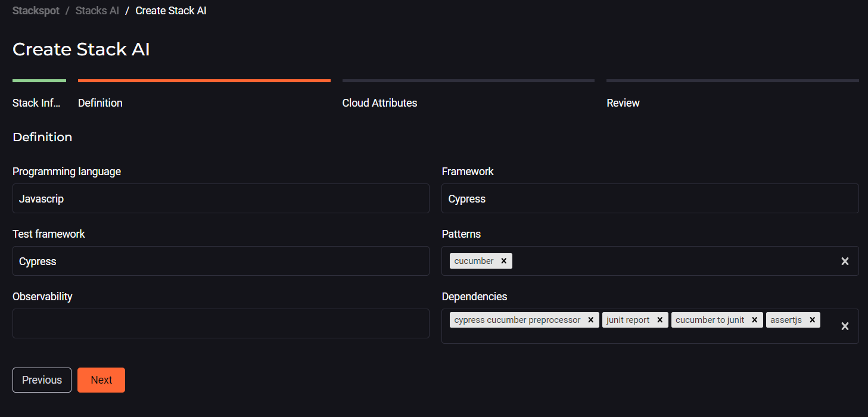
Task: Clear all Patterns entries
Action: tap(845, 261)
